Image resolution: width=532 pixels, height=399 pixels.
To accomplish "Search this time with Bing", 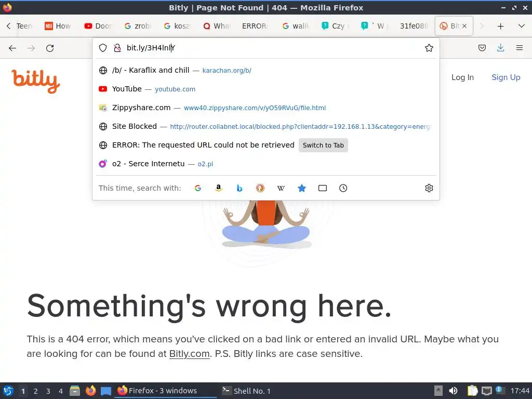I will (240, 188).
